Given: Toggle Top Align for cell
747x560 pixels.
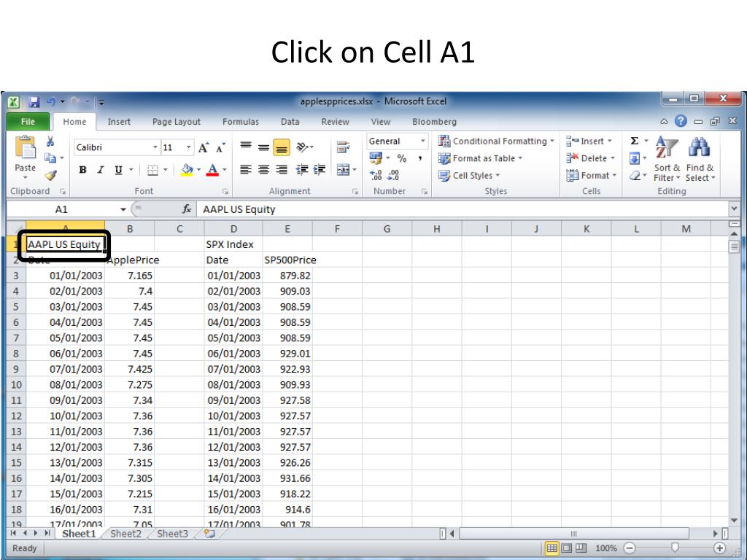Looking at the screenshot, I should pyautogui.click(x=246, y=147).
